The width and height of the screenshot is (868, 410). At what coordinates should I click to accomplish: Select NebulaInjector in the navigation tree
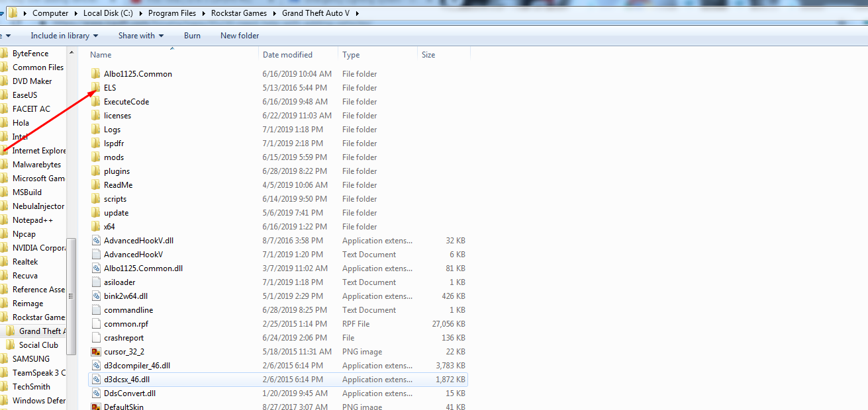pyautogui.click(x=38, y=206)
